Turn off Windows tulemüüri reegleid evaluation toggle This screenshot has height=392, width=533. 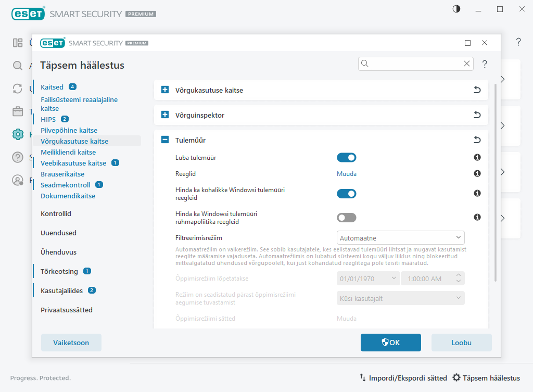pos(347,194)
